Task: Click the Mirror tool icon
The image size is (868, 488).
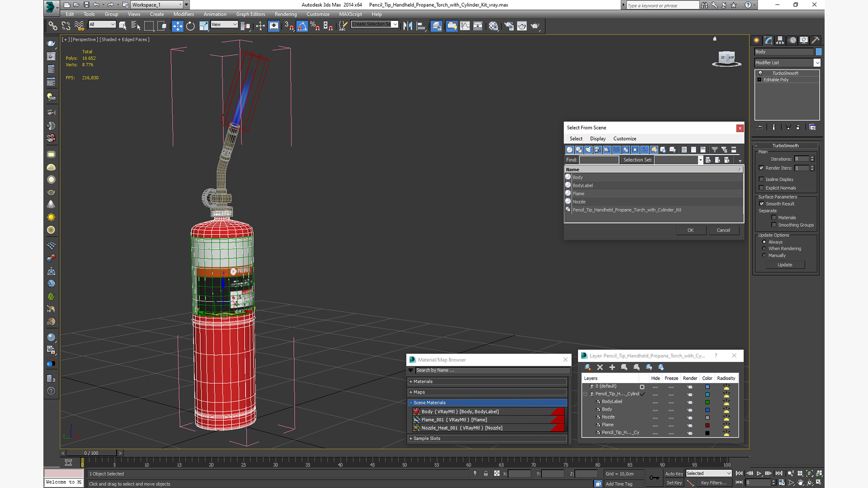Action: tap(408, 26)
